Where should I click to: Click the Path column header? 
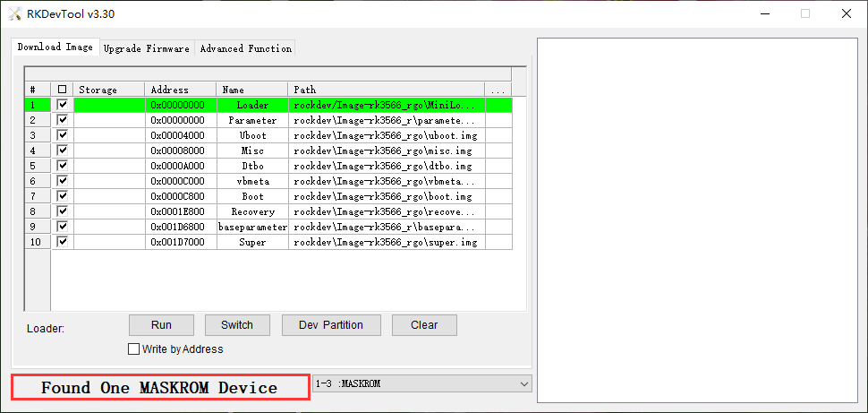(x=386, y=90)
